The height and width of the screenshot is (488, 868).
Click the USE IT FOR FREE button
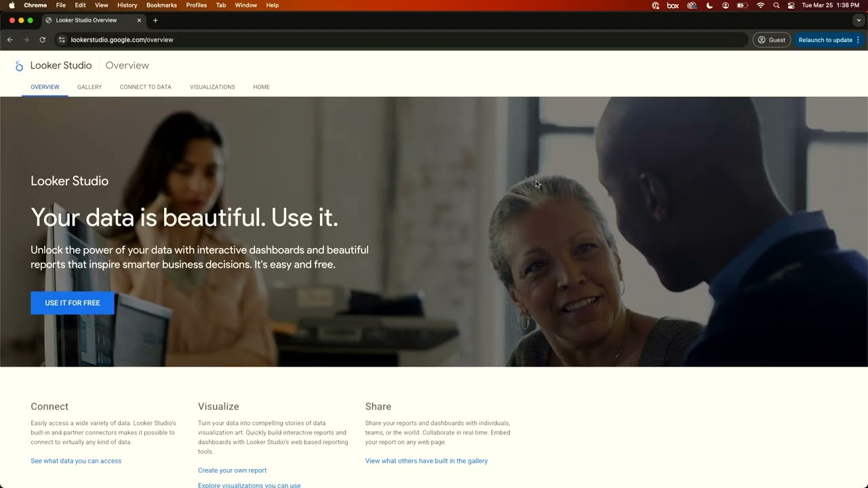pos(73,303)
